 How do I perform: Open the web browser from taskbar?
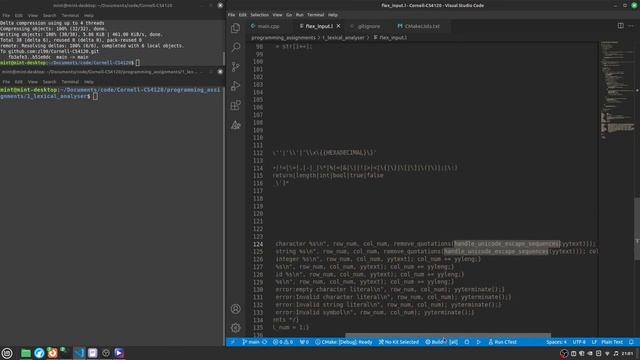[39, 353]
